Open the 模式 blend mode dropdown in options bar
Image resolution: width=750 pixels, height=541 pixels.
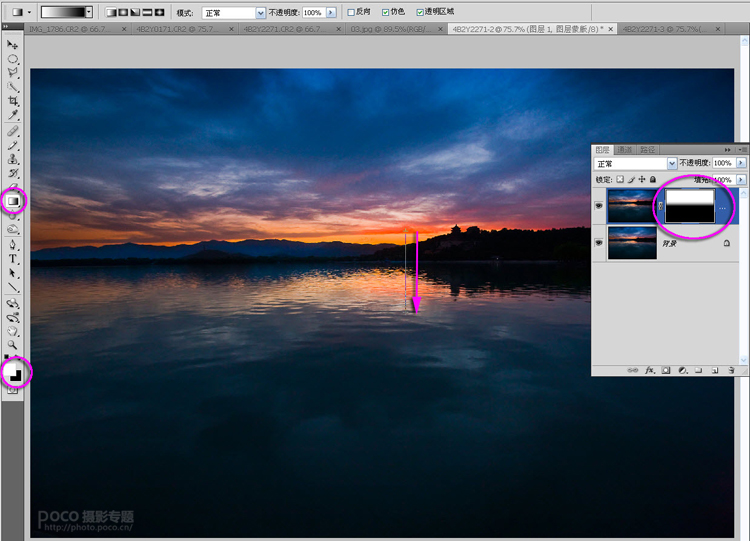(260, 13)
